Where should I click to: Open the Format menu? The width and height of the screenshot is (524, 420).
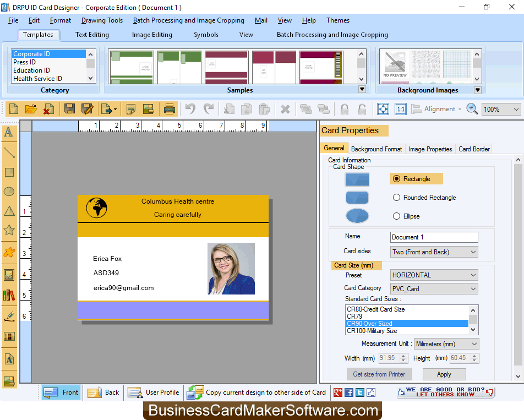61,20
